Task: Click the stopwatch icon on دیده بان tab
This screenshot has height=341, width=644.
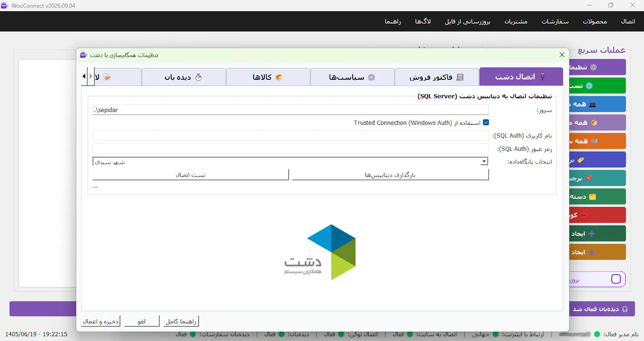Action: click(x=198, y=77)
